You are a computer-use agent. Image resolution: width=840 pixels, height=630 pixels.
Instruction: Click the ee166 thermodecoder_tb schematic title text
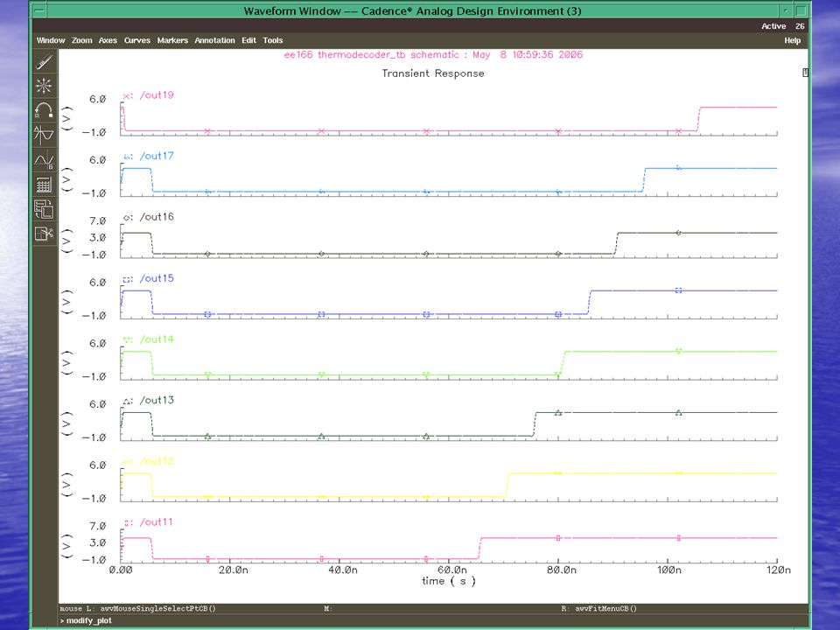click(x=433, y=54)
